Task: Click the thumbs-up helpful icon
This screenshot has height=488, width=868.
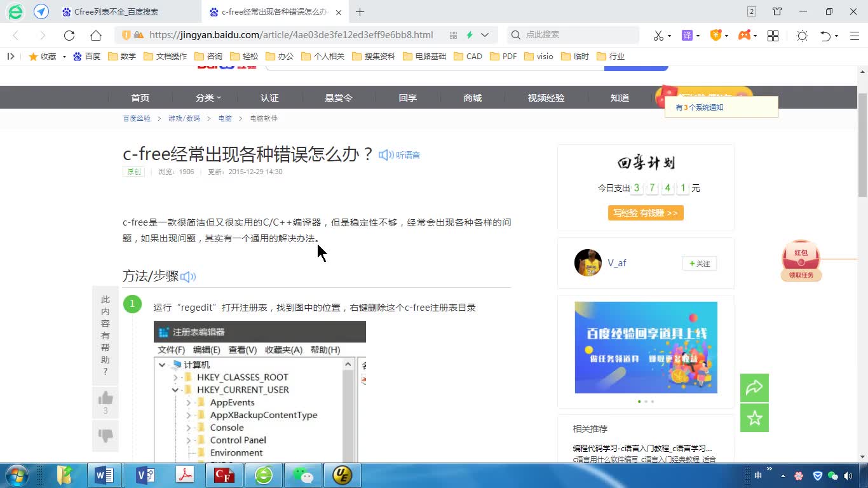Action: (105, 398)
